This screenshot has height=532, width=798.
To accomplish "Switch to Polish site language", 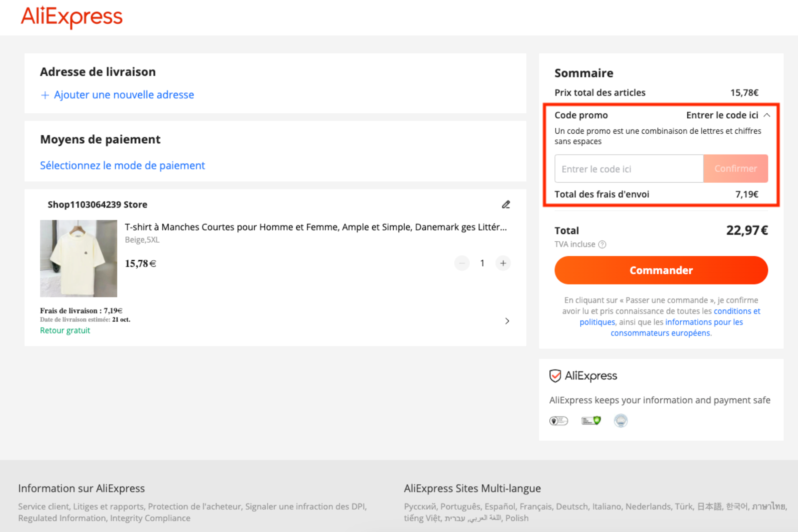I will tap(517, 518).
